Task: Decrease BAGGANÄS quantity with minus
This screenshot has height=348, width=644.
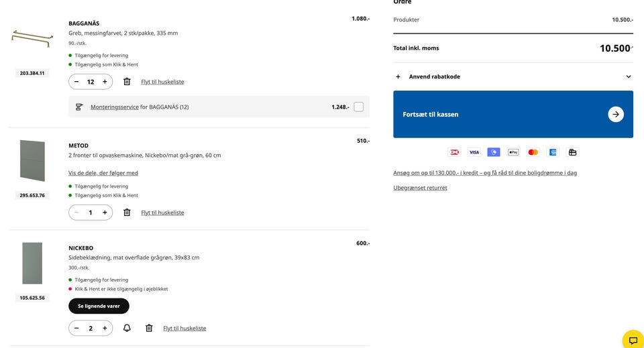Action: pyautogui.click(x=76, y=82)
